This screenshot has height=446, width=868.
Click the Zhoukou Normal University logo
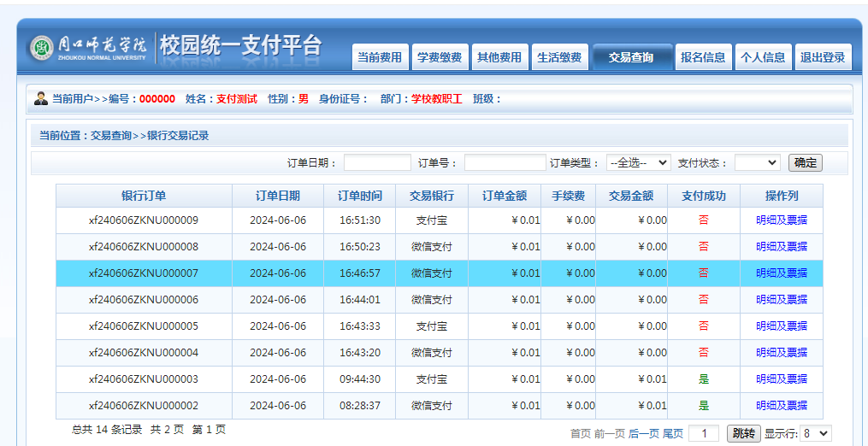[x=90, y=49]
